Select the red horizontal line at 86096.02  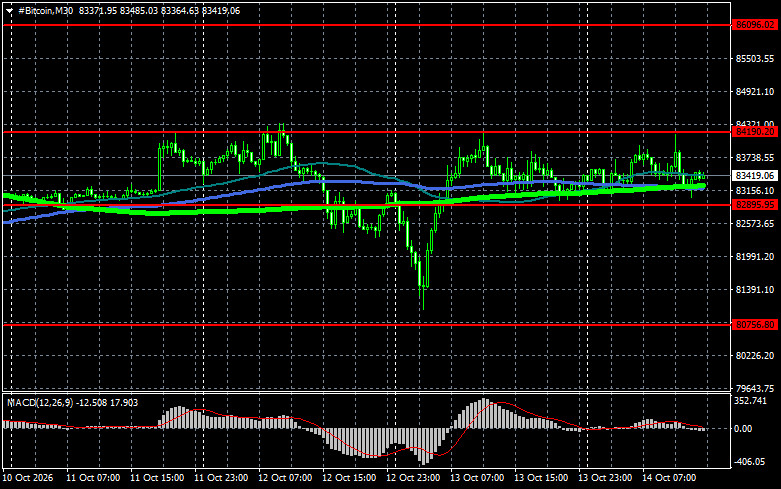(367, 24)
